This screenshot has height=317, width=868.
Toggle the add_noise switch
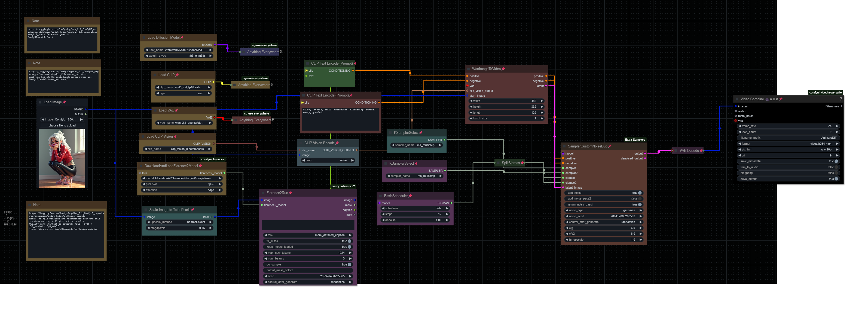(640, 193)
